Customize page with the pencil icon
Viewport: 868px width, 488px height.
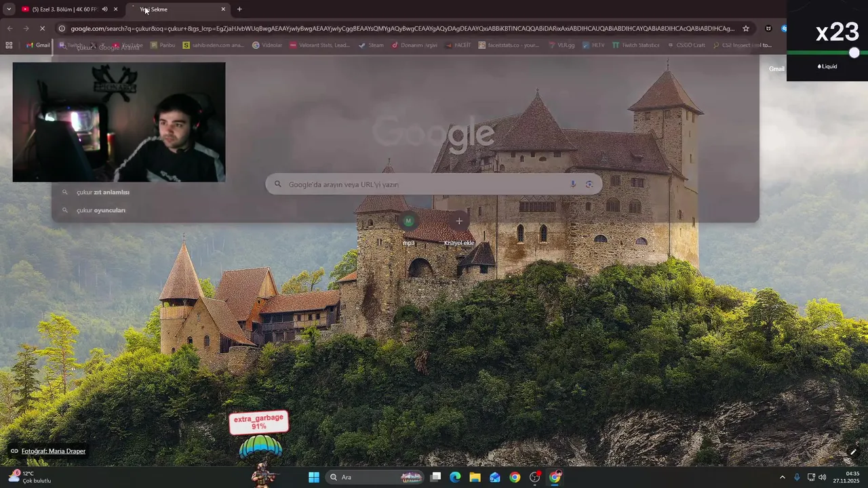853,452
